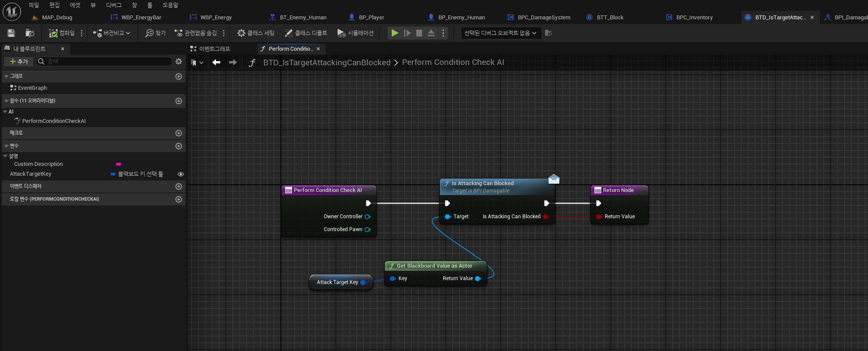868x351 pixels.
Task: Switch to the BT_Enemy_Human tab
Action: pyautogui.click(x=303, y=18)
